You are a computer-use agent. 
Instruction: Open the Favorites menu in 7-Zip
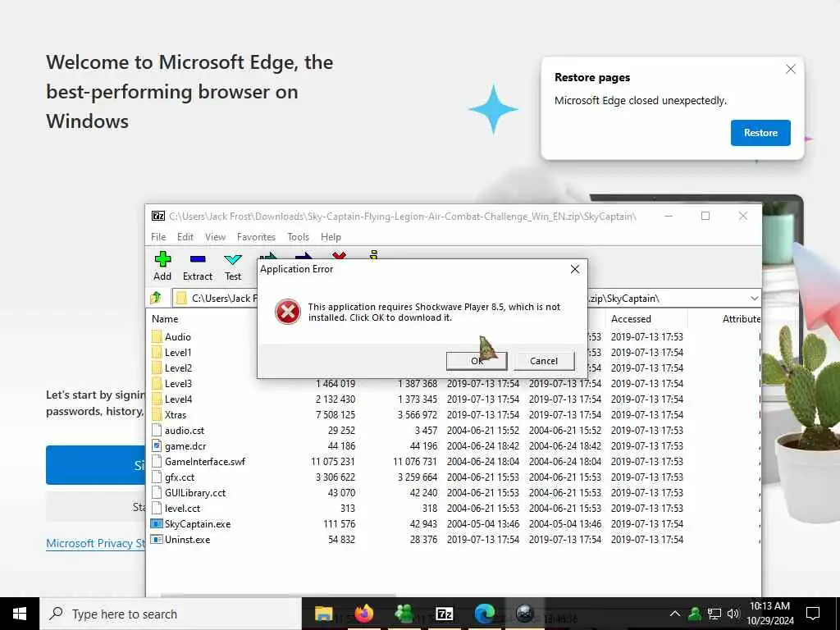click(256, 237)
